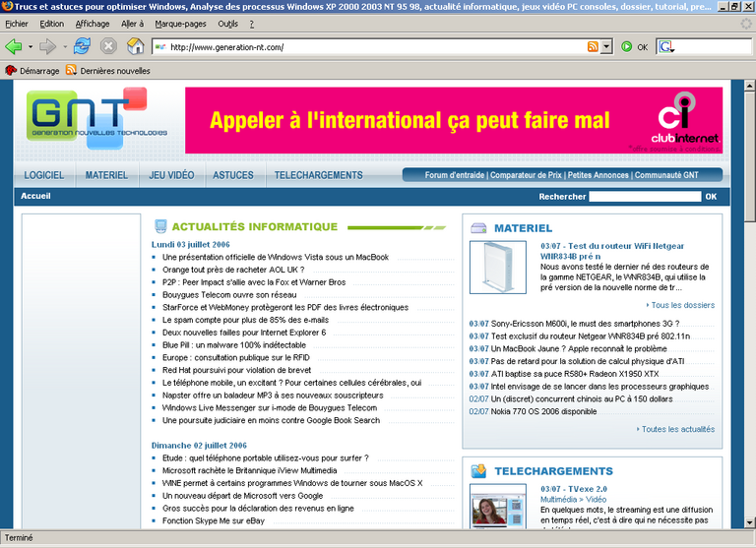Open the ? help menu

click(251, 24)
